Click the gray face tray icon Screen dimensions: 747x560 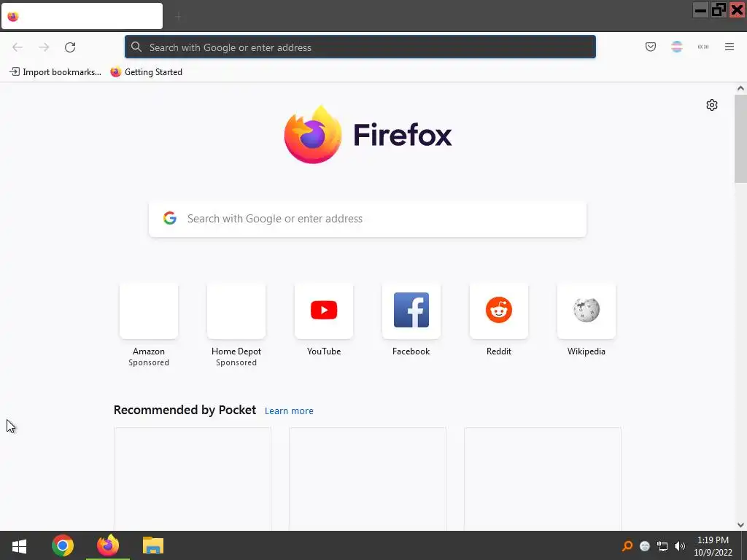pyautogui.click(x=645, y=545)
